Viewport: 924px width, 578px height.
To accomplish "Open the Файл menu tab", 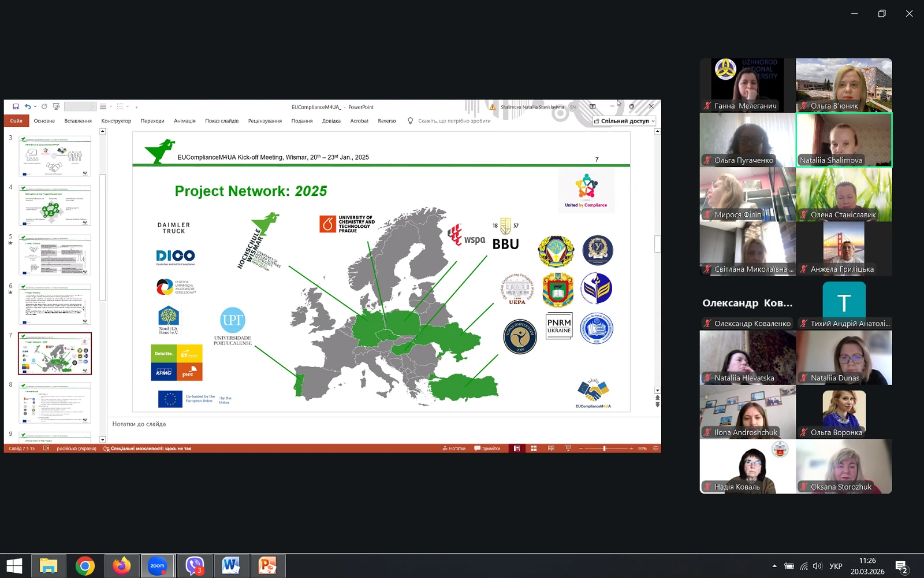I will pos(16,121).
